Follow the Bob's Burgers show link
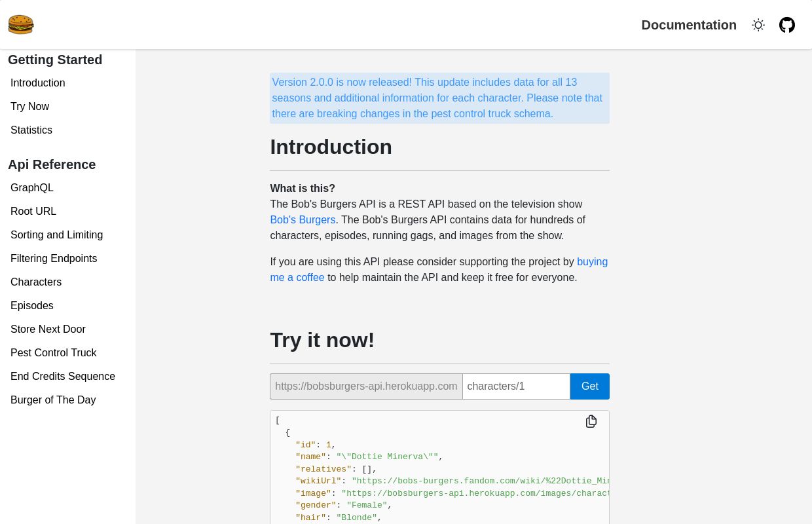812x524 pixels. tap(303, 220)
